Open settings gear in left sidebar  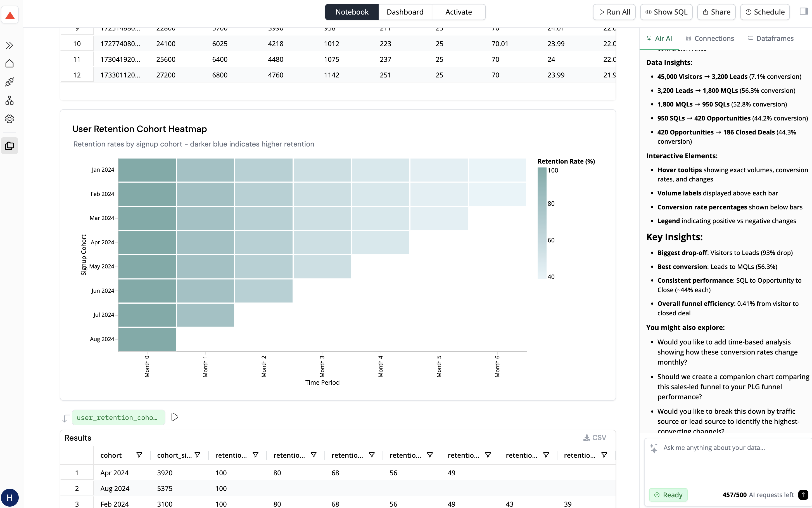[10, 119]
